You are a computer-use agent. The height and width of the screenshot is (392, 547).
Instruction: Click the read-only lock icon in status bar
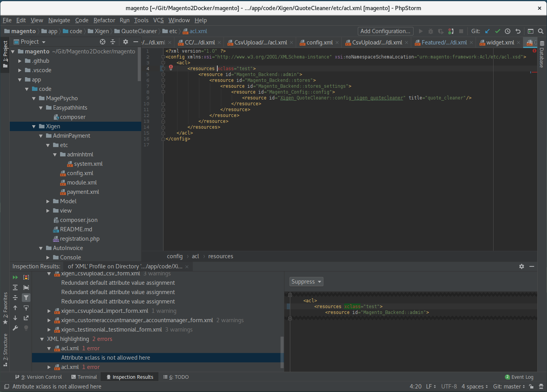[531, 387]
